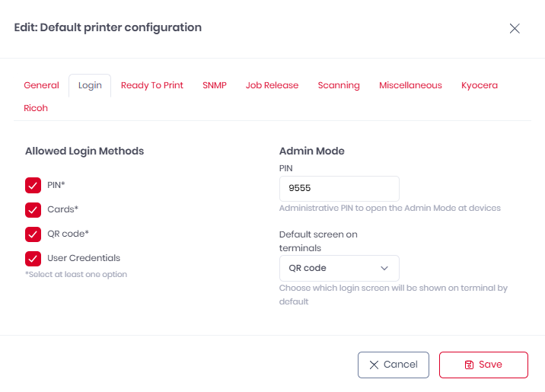Click the Save button
Screen dimensions: 545x392
(483, 365)
